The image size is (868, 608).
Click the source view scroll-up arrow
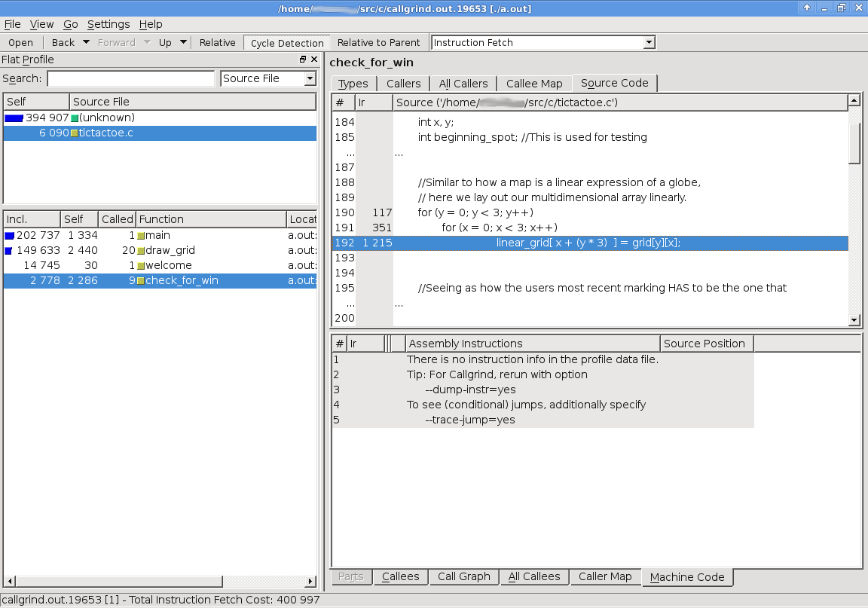[x=854, y=100]
